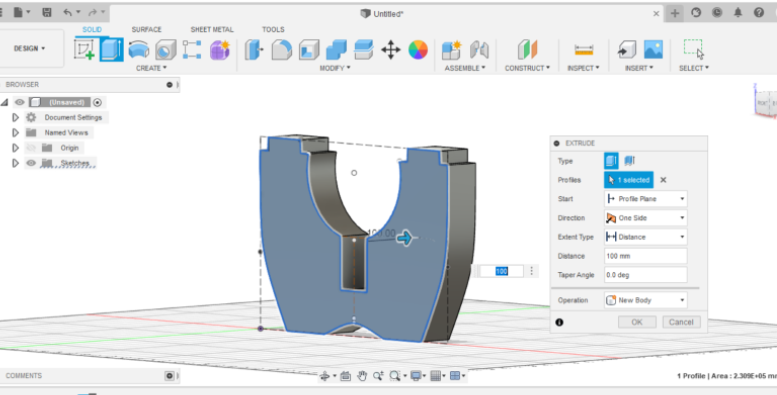Open the INSPECT menu

coord(583,68)
